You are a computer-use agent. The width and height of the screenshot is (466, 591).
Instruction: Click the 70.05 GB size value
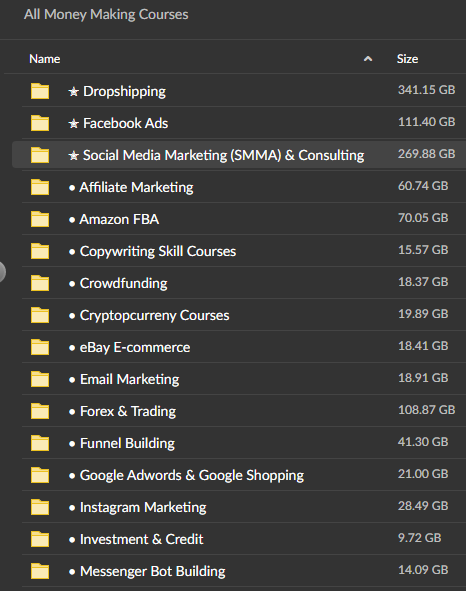click(423, 218)
